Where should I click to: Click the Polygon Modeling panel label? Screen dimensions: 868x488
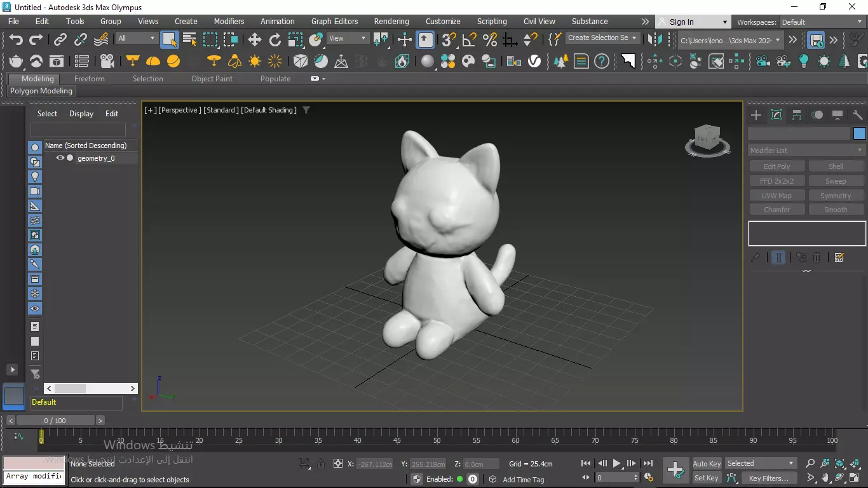(x=41, y=91)
